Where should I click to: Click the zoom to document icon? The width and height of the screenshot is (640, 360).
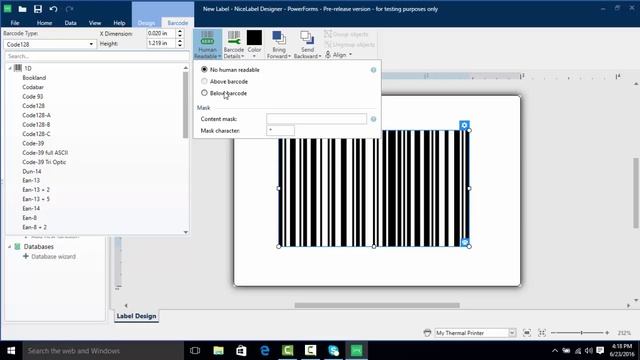542,333
